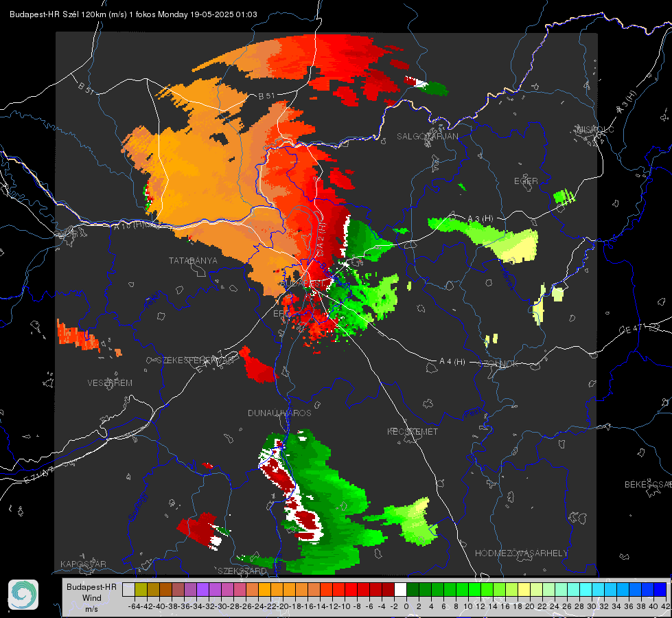Click the 'Heves' county label
The image size is (672, 618).
(507, 279)
